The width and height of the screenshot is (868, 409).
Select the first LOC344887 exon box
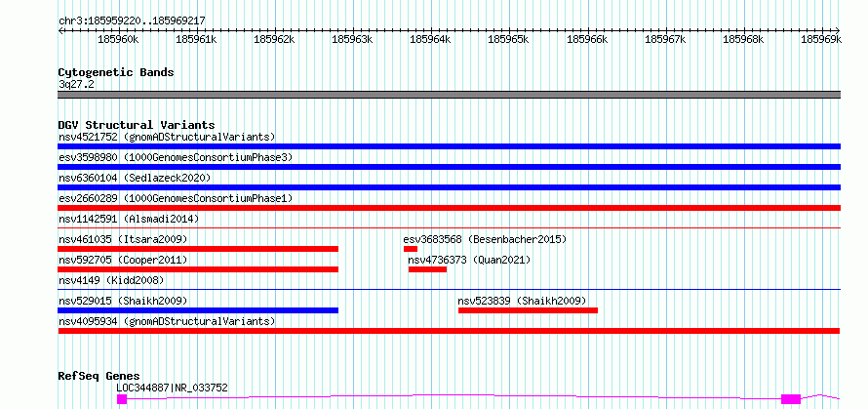point(122,398)
